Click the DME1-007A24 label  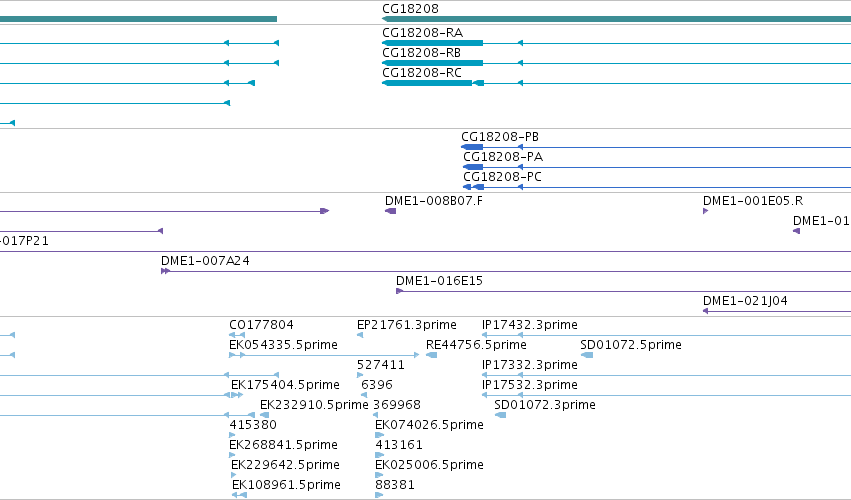(x=205, y=261)
